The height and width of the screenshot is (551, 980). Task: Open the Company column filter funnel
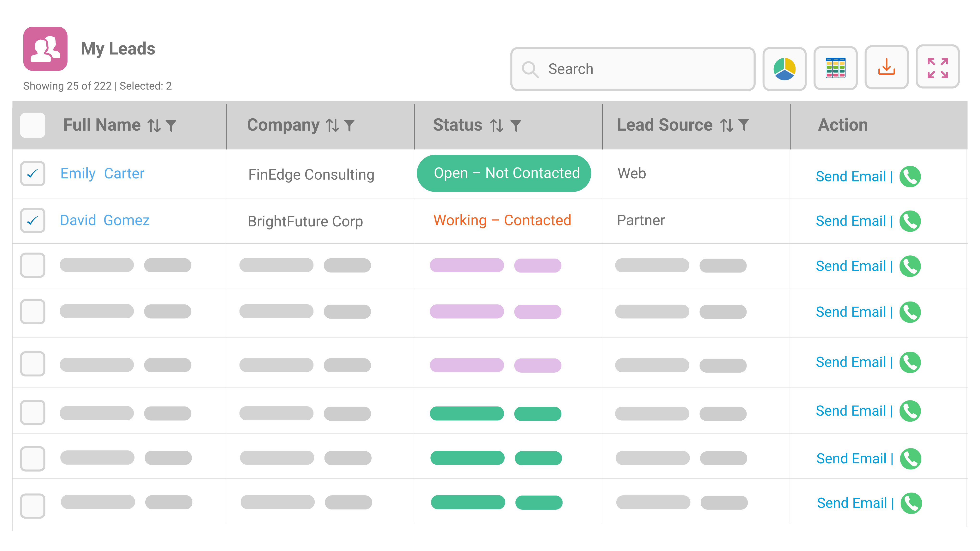349,126
